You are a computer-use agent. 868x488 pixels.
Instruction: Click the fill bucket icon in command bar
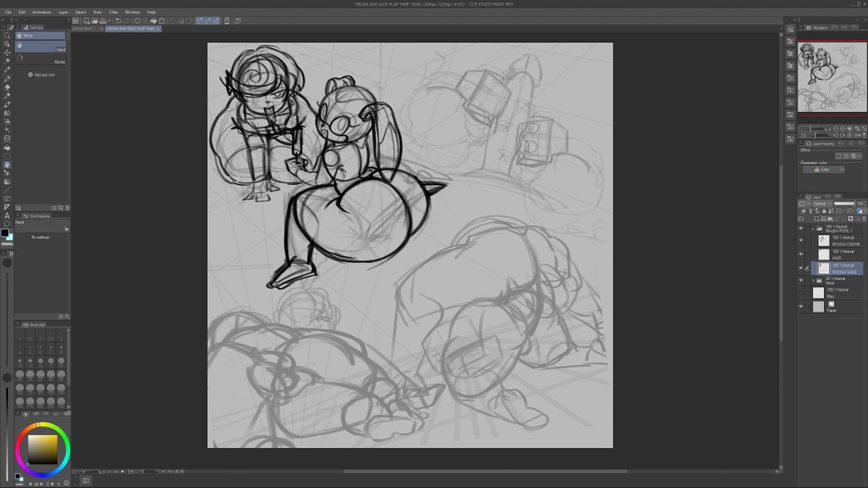(x=153, y=20)
